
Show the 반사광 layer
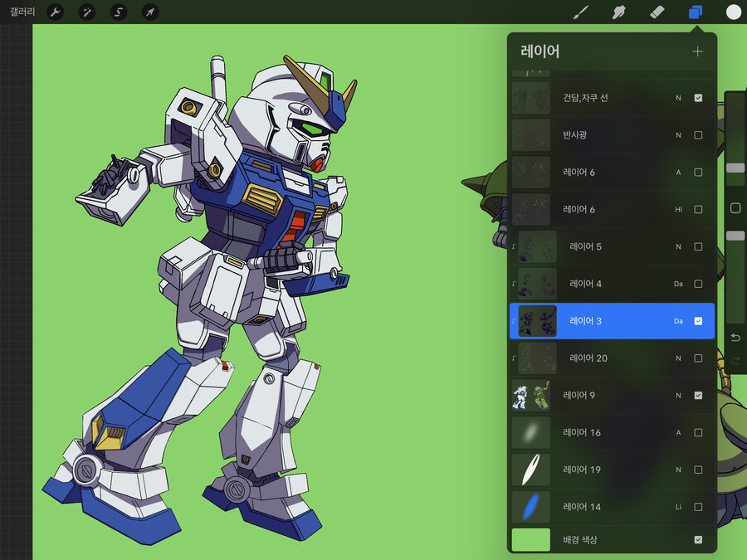pos(698,135)
